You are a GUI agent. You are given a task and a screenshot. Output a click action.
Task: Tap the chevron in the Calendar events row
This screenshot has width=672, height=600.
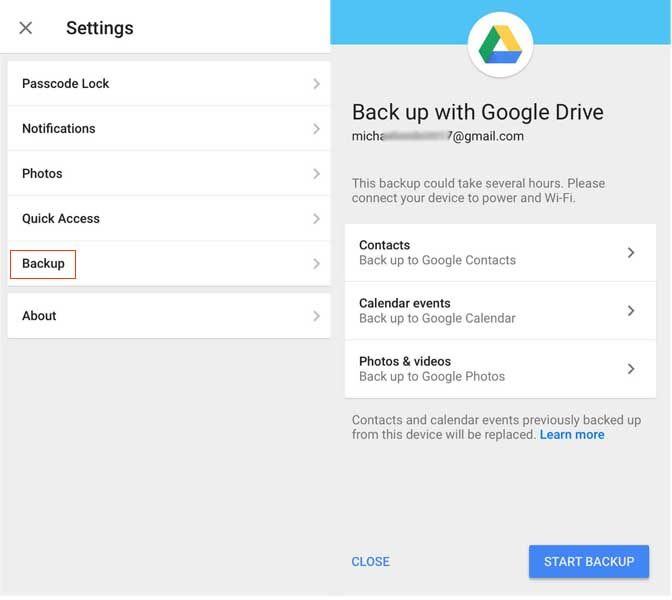(x=631, y=311)
